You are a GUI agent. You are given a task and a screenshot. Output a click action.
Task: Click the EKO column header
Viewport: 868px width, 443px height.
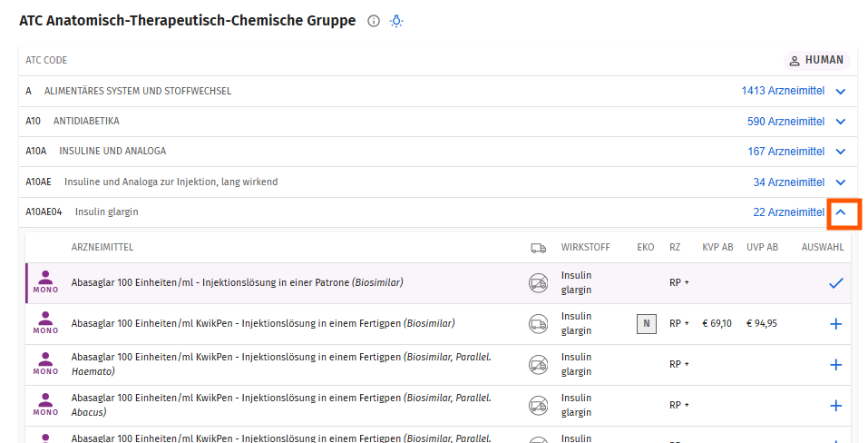(x=646, y=248)
